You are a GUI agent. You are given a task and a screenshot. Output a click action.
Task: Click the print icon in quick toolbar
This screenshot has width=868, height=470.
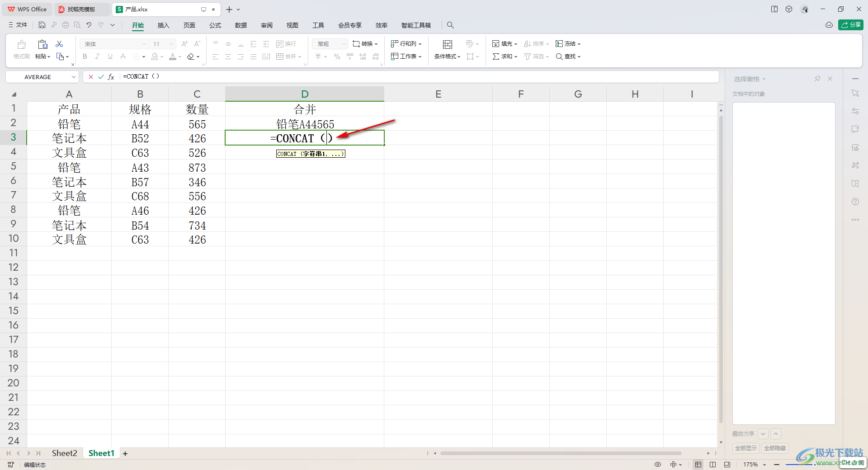tap(66, 25)
